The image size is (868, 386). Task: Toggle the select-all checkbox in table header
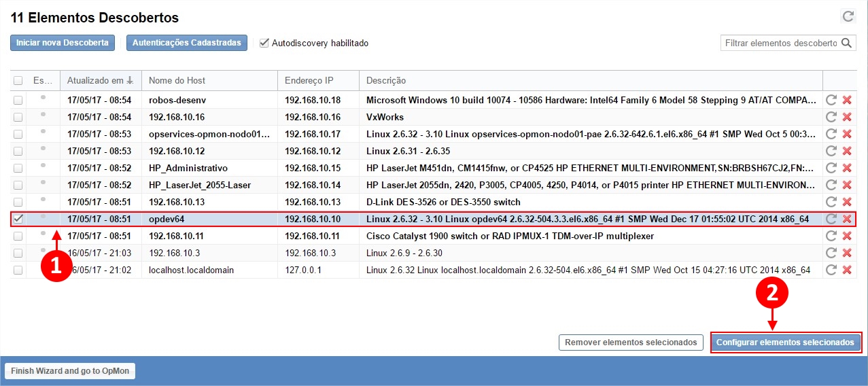(x=18, y=81)
